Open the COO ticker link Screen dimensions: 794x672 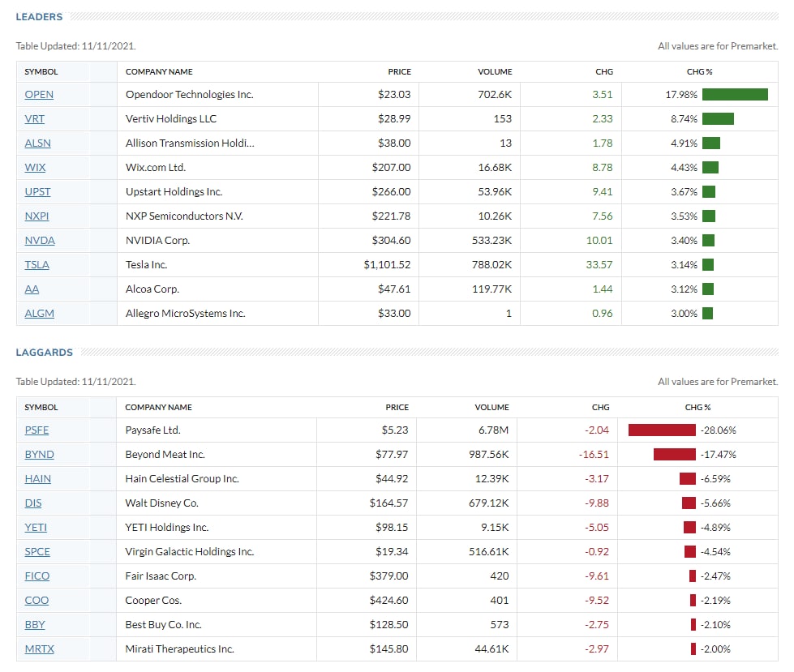36,600
